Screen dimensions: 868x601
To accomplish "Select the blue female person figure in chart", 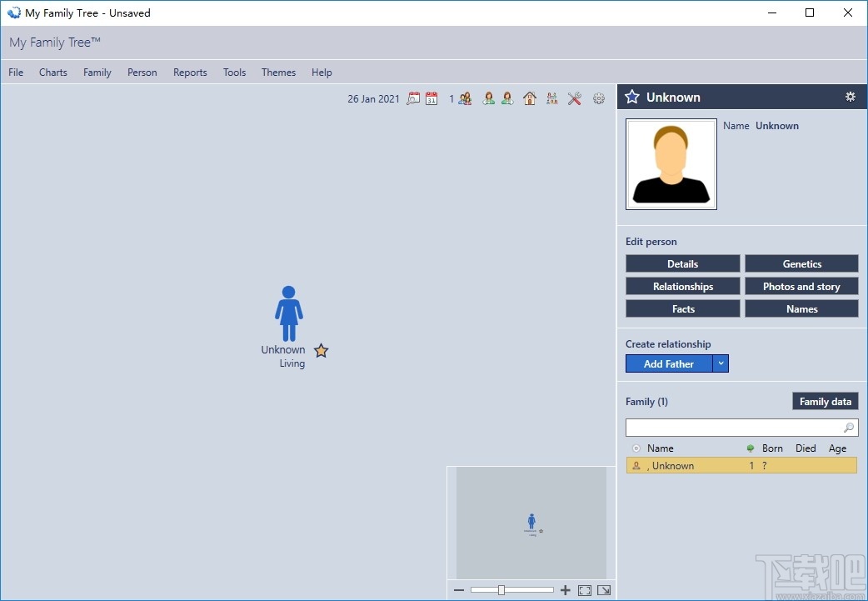I will (x=288, y=313).
